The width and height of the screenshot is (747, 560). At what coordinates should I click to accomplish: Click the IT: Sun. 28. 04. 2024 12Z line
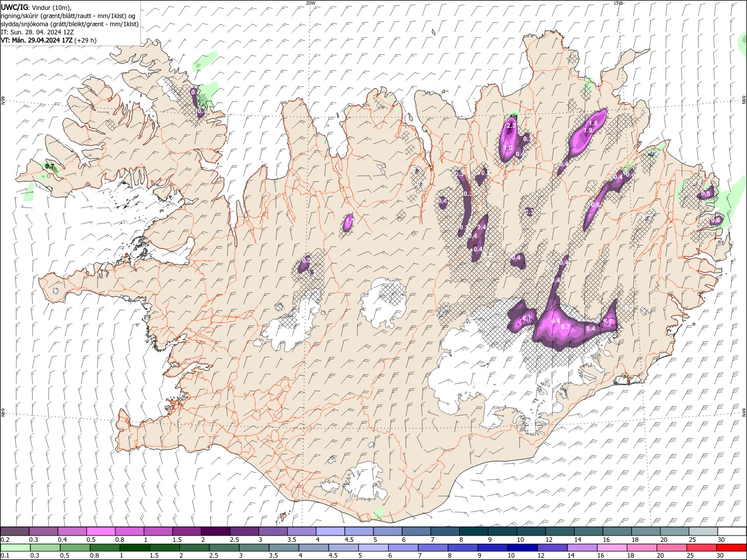37,32
